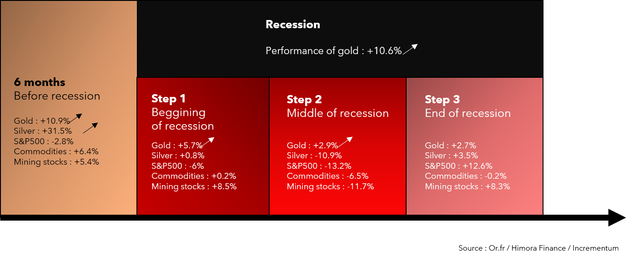Select Commodities +6.4% in Before recession panel
The image size is (644, 257).
pos(56,151)
